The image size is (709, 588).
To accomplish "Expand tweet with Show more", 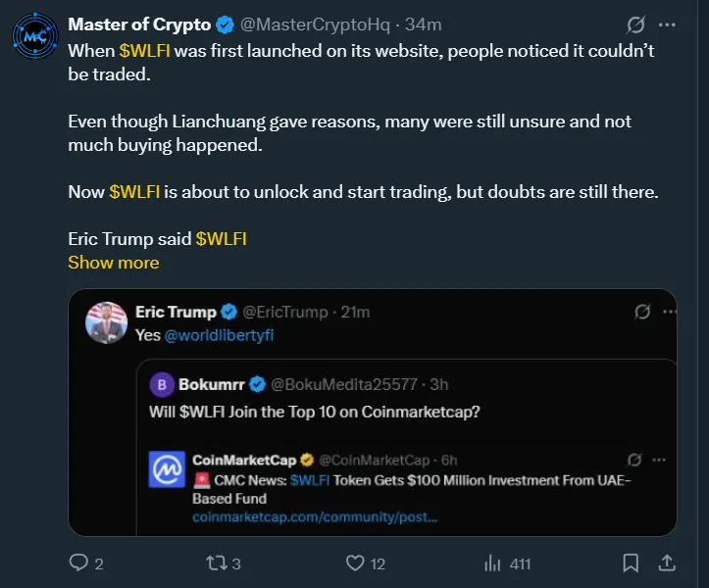I will (x=113, y=262).
